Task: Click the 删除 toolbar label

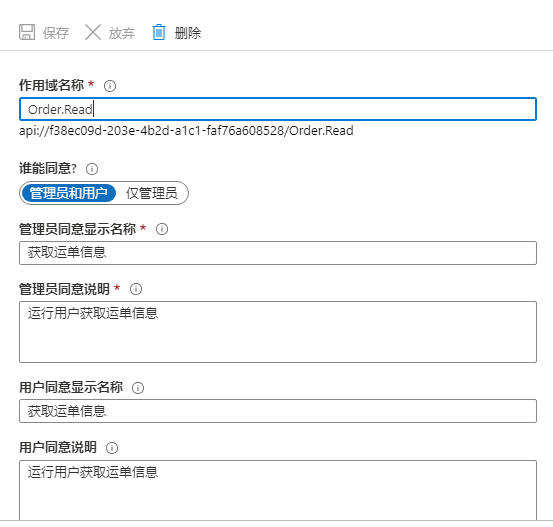Action: point(188,33)
